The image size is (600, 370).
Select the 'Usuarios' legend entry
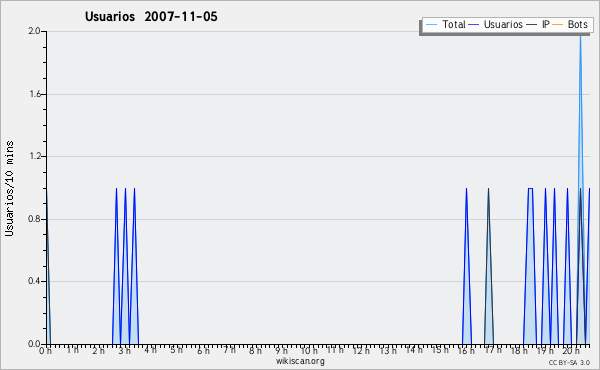pyautogui.click(x=496, y=25)
